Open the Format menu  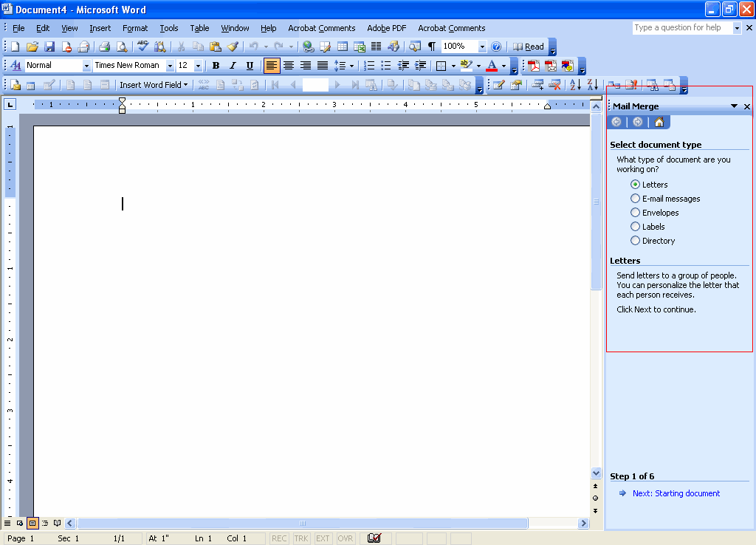coord(135,28)
